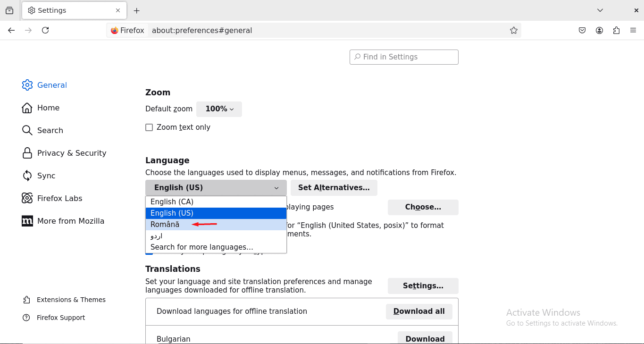Click the Firefox Support help icon

click(26, 318)
